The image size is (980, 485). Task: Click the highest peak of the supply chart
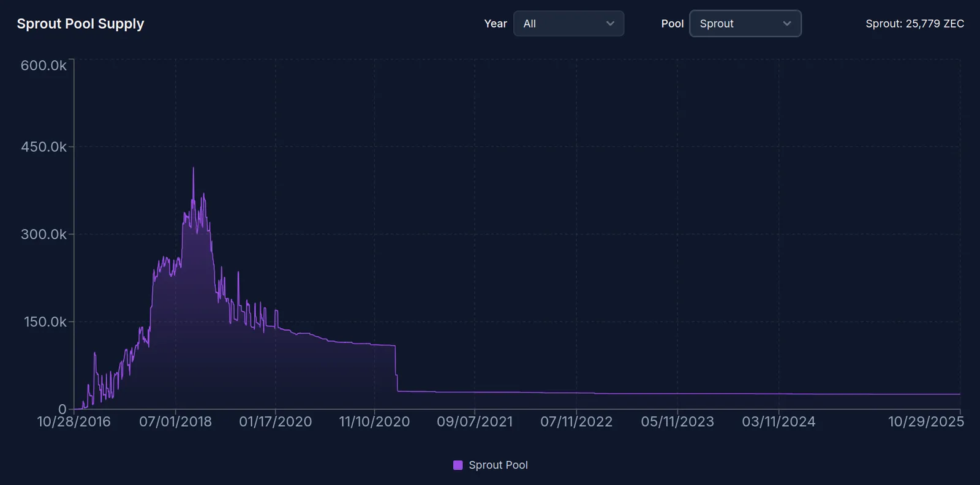[194, 168]
